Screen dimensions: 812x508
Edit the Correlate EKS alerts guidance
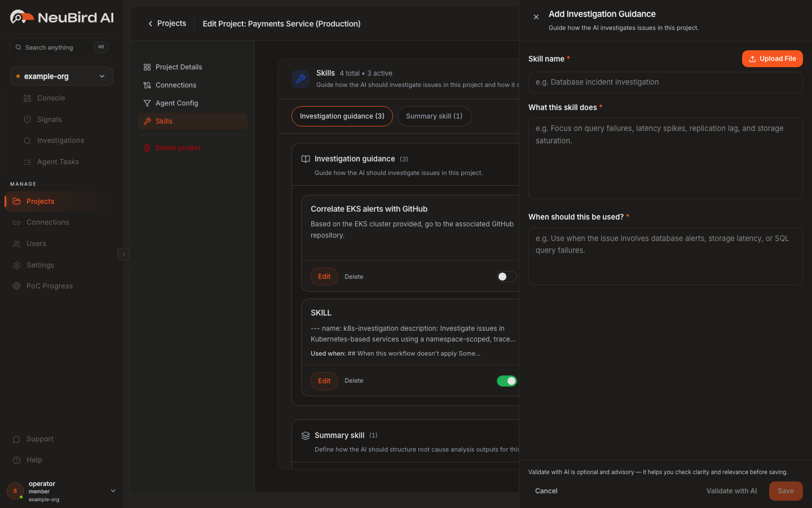pos(324,277)
